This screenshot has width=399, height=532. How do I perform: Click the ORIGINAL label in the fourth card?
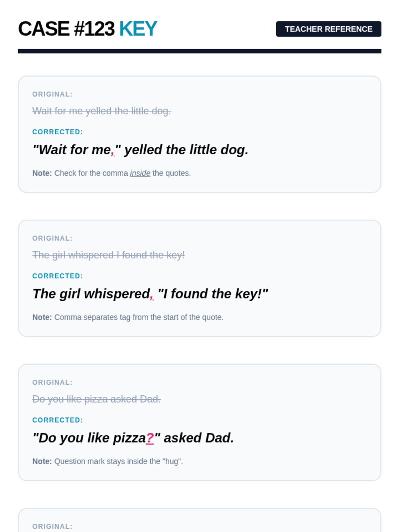tap(52, 526)
